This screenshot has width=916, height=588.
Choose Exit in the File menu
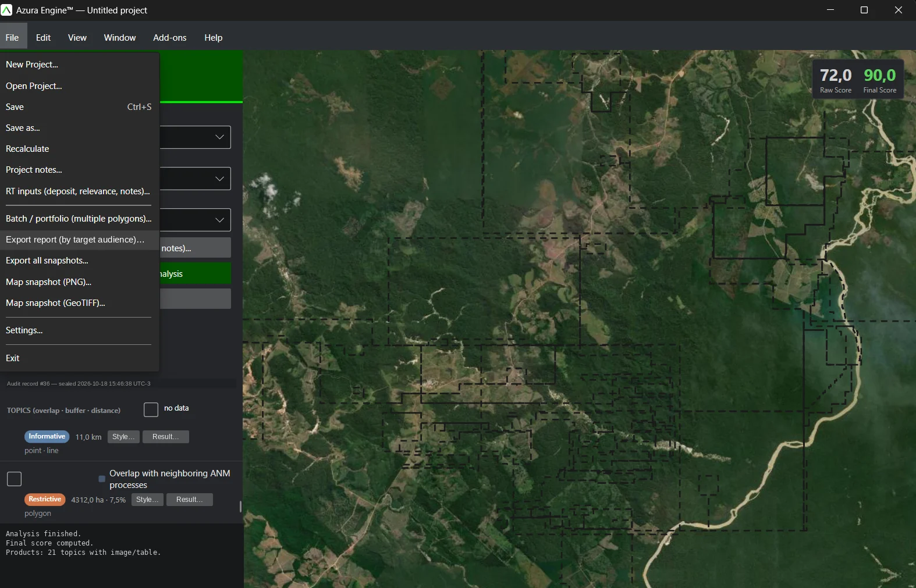tap(80, 358)
